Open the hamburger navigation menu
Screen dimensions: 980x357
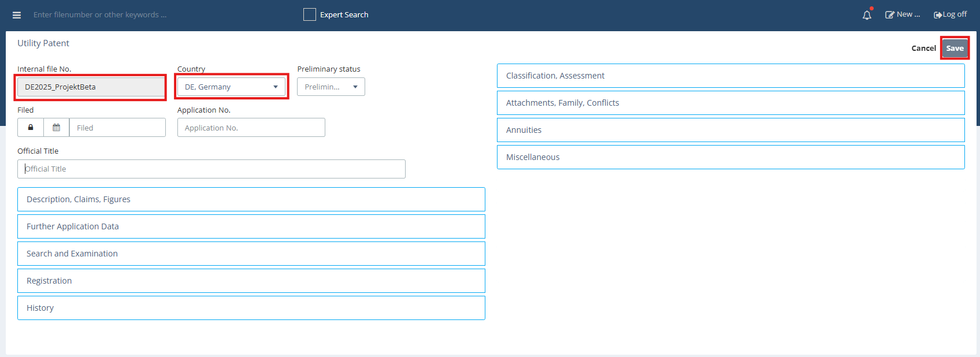tap(17, 15)
